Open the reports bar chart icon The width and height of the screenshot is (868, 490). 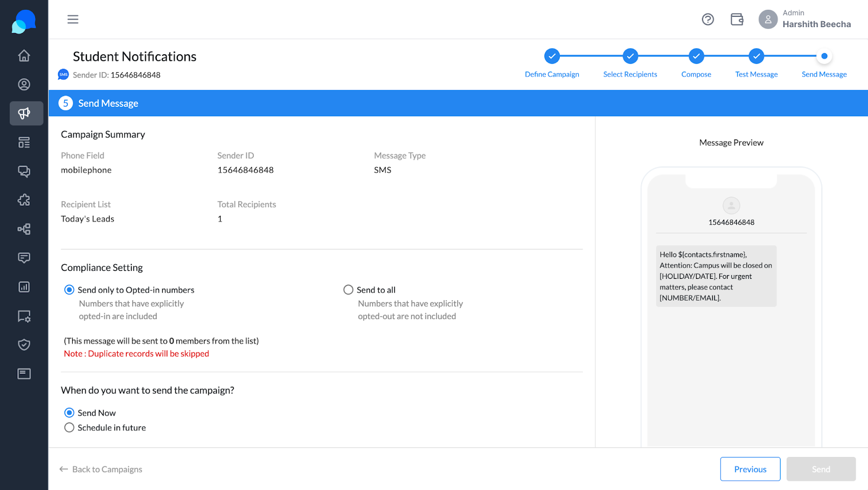[24, 287]
